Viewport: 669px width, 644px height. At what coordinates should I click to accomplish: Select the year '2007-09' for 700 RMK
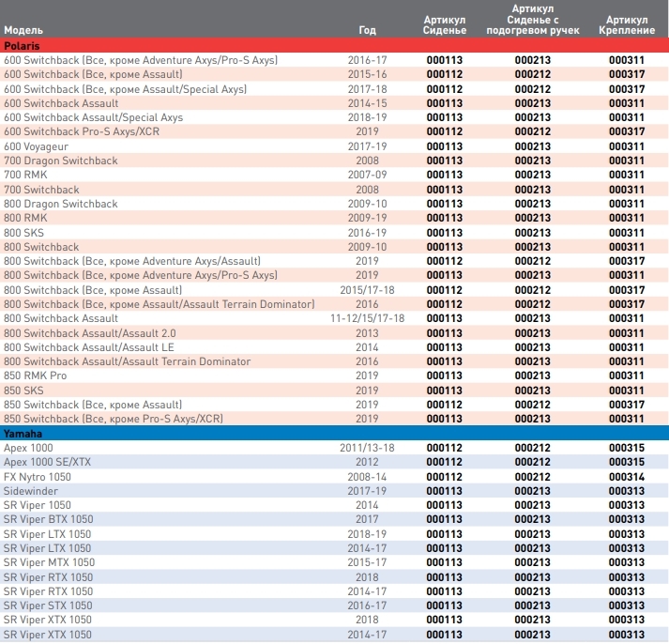367,175
